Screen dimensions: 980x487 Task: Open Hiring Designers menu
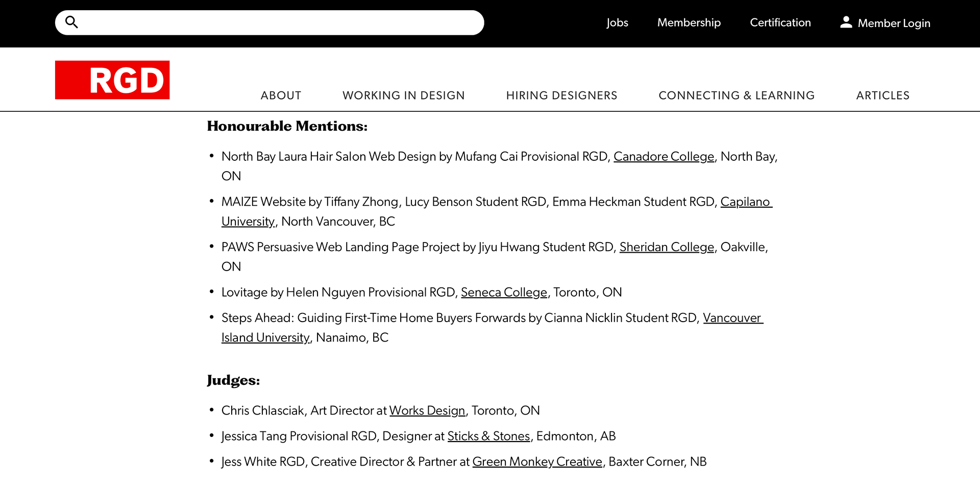[561, 95]
